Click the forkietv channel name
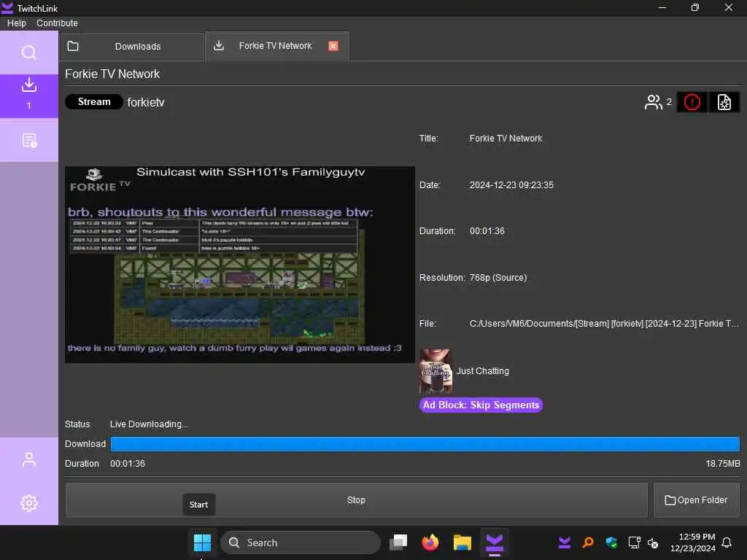 click(x=146, y=102)
